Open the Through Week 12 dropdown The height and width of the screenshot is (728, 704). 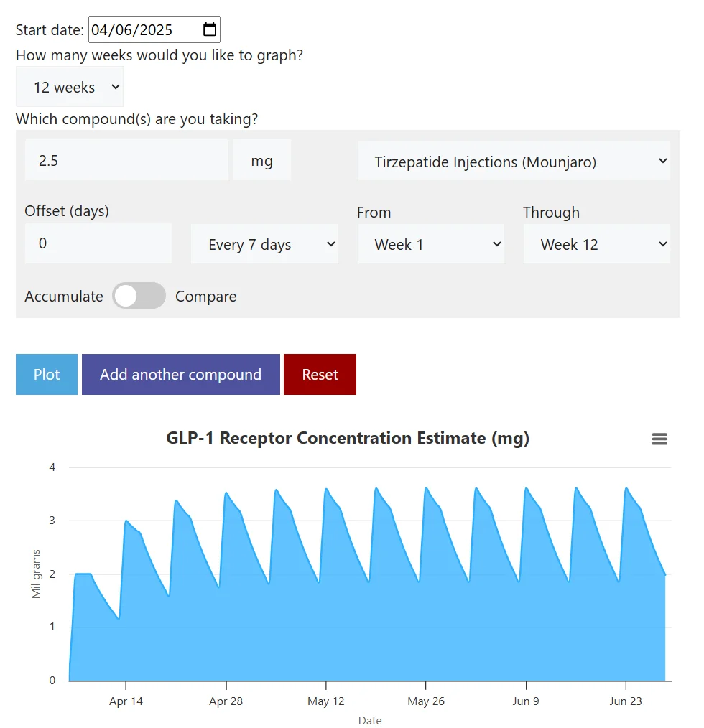[597, 244]
